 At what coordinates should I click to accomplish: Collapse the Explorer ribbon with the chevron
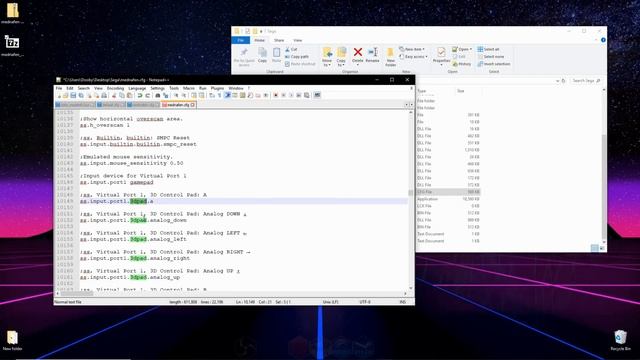coord(596,40)
